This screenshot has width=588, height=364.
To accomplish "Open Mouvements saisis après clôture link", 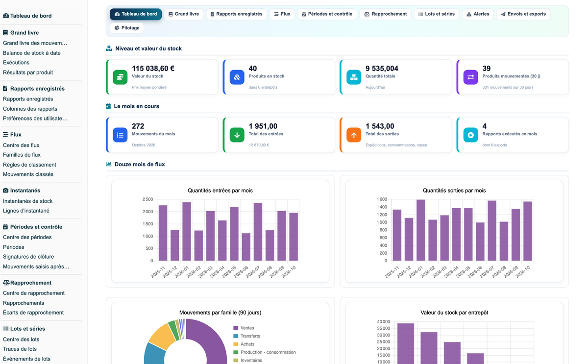I will coord(36,267).
